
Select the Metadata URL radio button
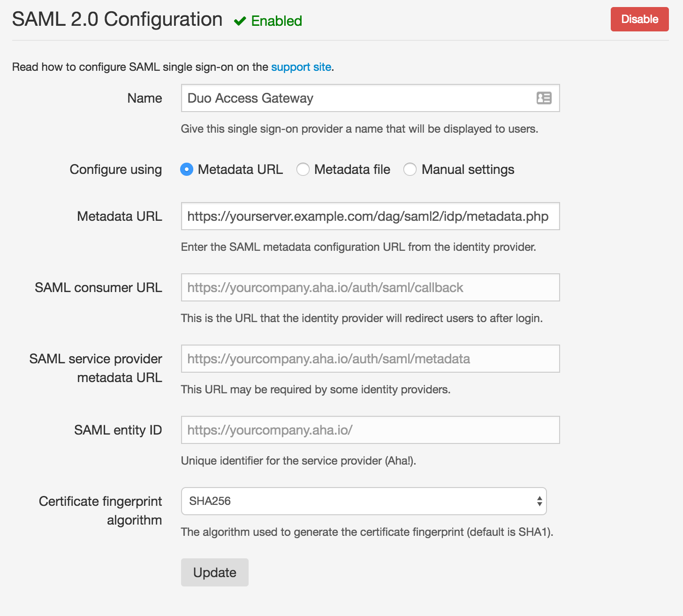click(x=186, y=169)
